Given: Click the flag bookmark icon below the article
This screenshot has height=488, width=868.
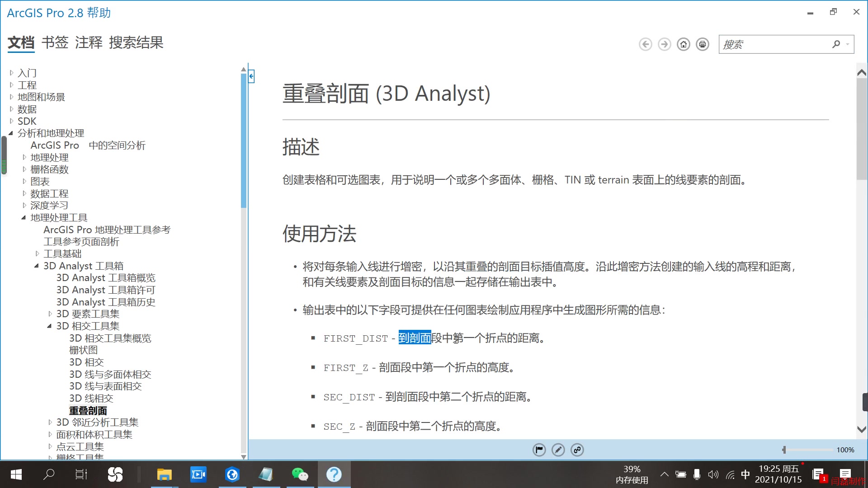Looking at the screenshot, I should click(539, 450).
